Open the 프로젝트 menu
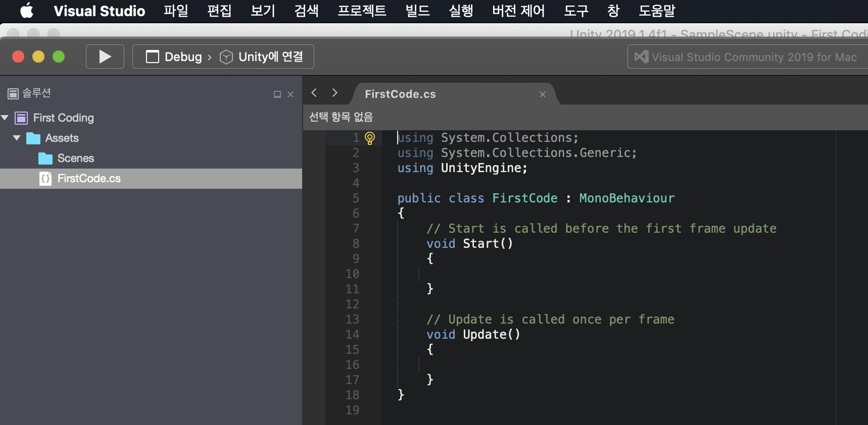This screenshot has width=868, height=425. tap(362, 11)
